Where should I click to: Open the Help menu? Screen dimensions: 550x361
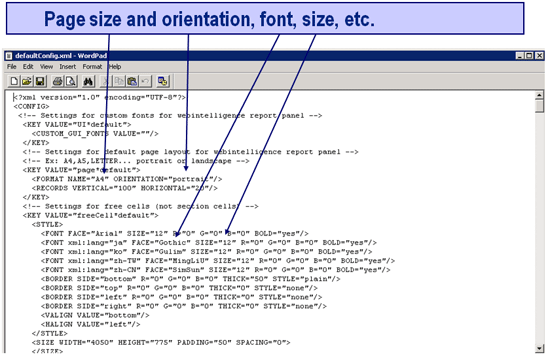115,67
